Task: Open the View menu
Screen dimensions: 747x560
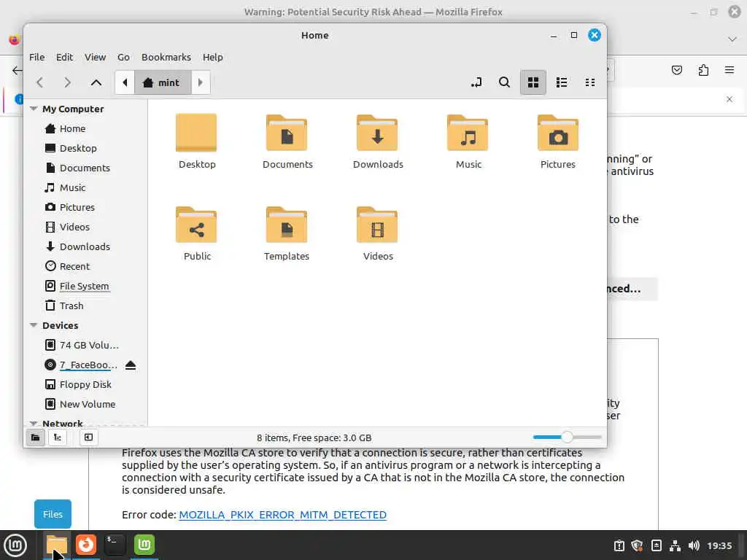Action: (96, 57)
